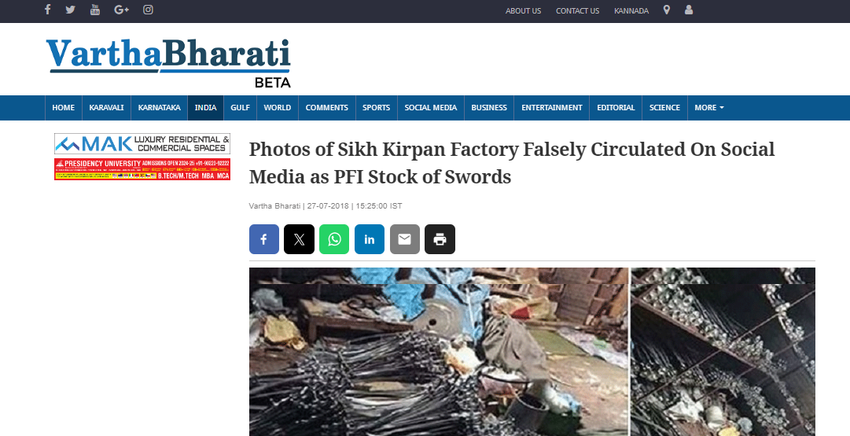Screen dimensions: 850x436
Task: Open the Facebook icon in top bar
Action: (x=48, y=10)
